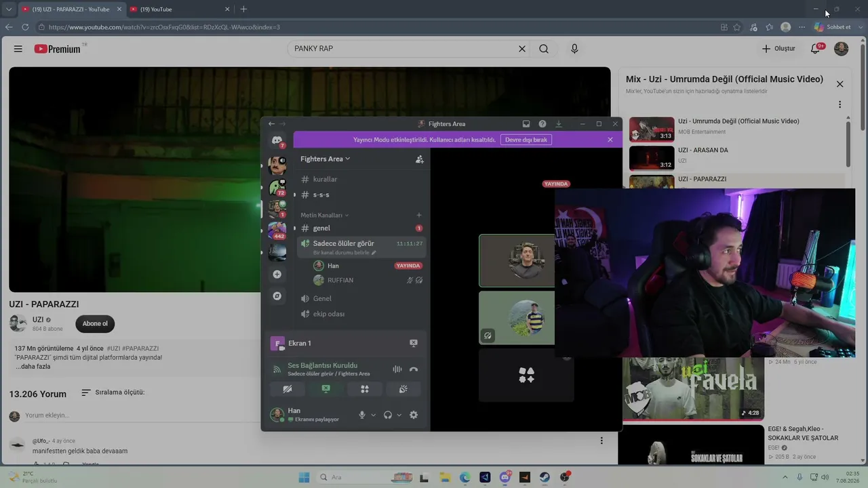This screenshot has height=488, width=868.
Task: Open the UZI channel name link
Action: (x=38, y=320)
